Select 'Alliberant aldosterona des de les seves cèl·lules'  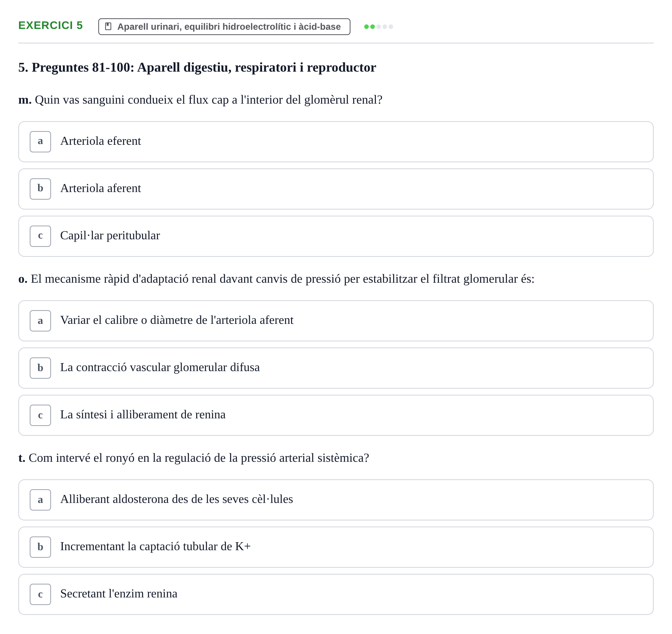[x=336, y=500]
